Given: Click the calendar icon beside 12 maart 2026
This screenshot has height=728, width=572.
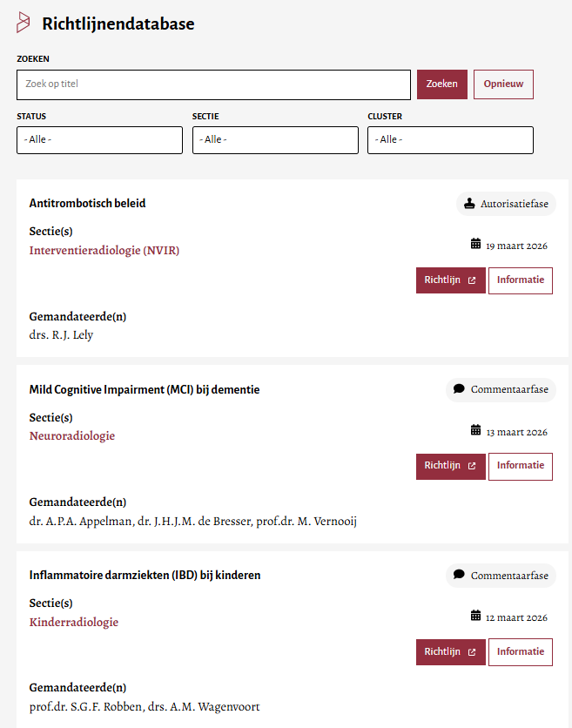Looking at the screenshot, I should coord(475,617).
